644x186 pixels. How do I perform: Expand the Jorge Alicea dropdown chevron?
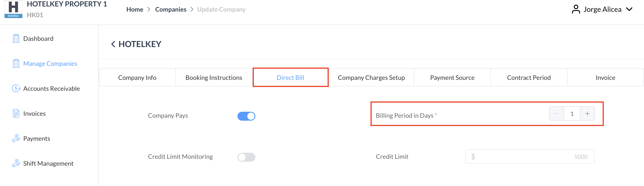tap(629, 9)
